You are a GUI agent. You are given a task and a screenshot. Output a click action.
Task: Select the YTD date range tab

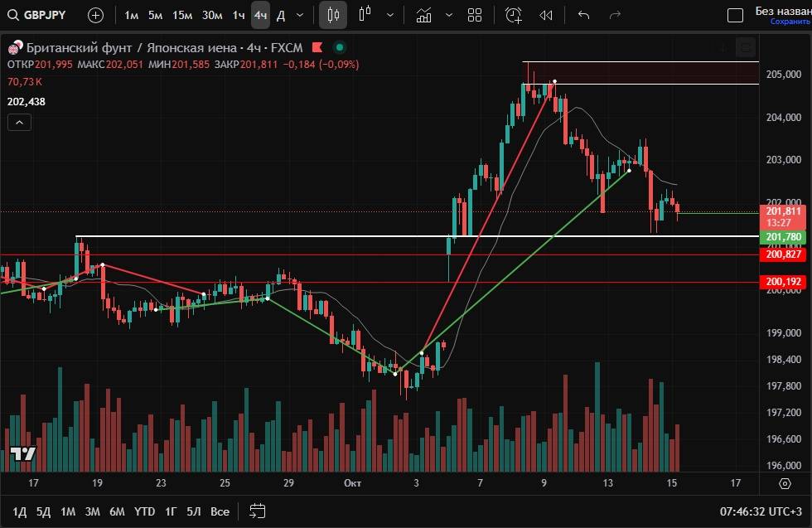145,511
